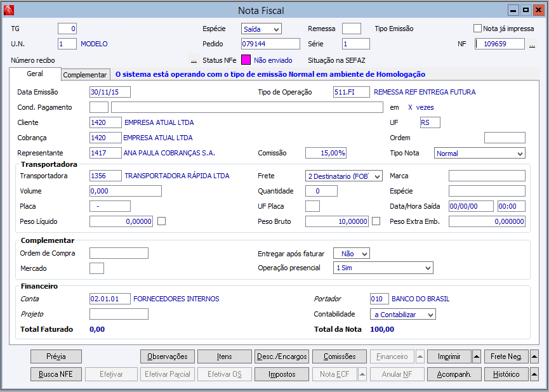Click the up arrow beside Histórico button
549x392 pixels.
click(534, 374)
